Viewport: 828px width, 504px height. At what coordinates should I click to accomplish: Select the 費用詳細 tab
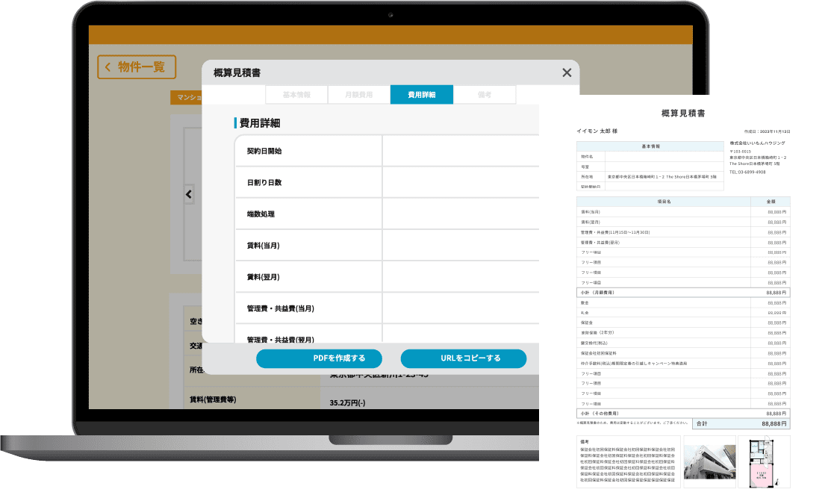point(421,95)
